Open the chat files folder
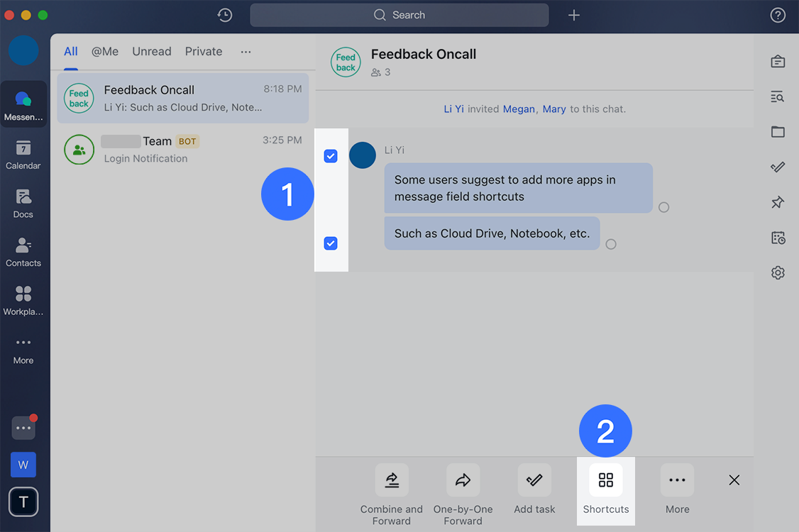The width and height of the screenshot is (799, 532). (778, 132)
